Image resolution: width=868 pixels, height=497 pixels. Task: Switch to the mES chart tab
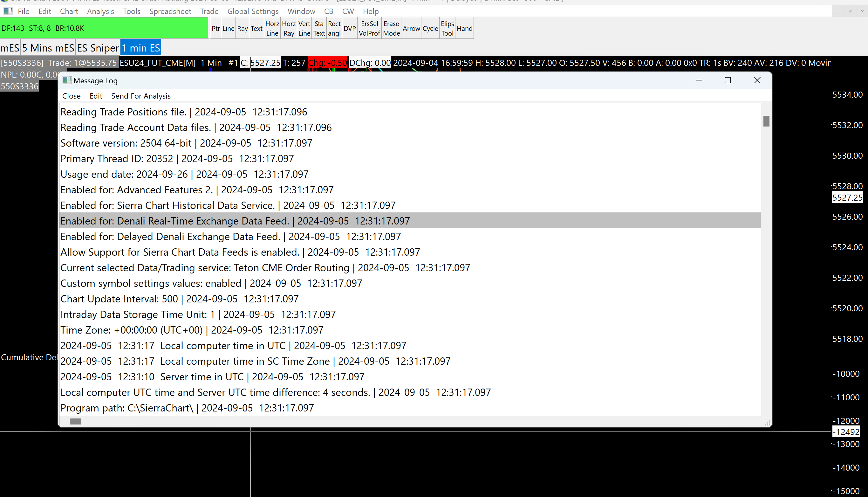pos(10,48)
